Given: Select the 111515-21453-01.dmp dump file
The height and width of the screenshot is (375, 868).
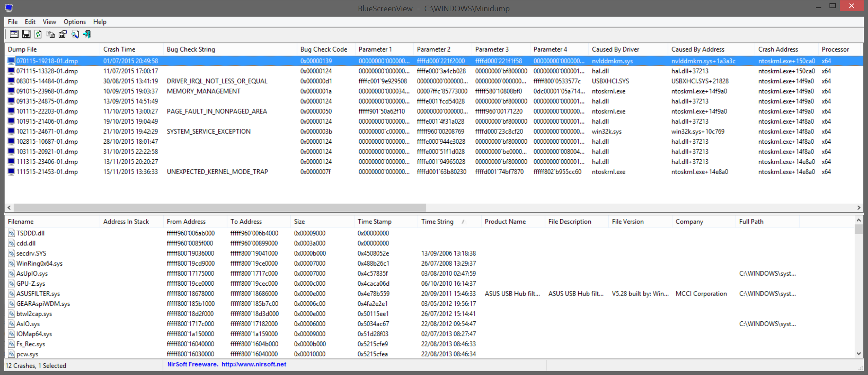Looking at the screenshot, I should (x=47, y=172).
